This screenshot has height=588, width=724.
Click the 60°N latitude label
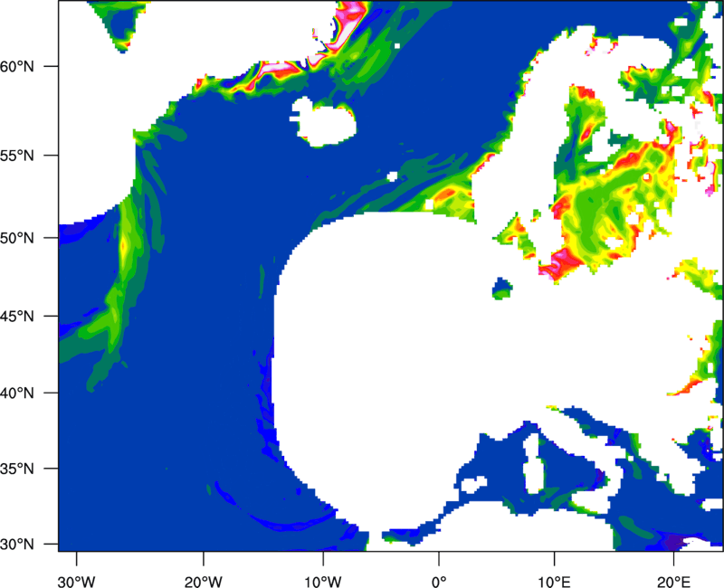[x=17, y=66]
